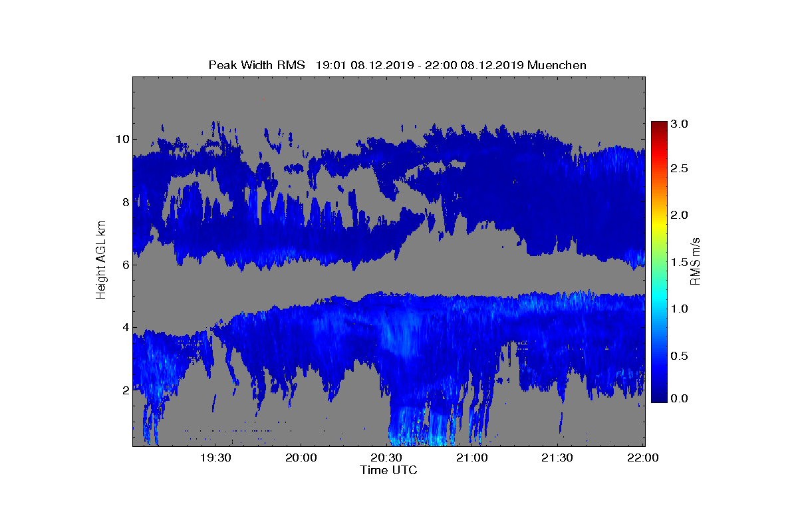Image resolution: width=798 pixels, height=532 pixels.
Task: Click the height tick label 2
Action: [125, 390]
